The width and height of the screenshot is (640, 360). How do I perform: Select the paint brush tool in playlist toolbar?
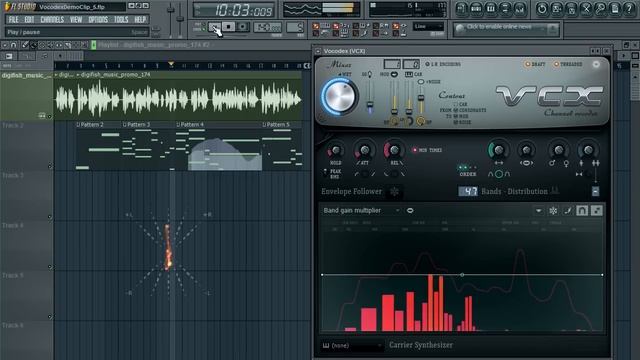pyautogui.click(x=33, y=45)
